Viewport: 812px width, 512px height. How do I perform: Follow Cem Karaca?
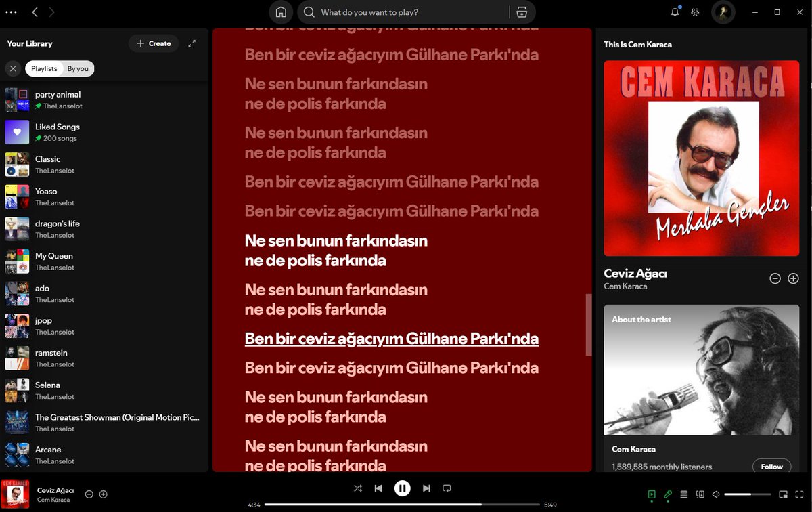[771, 467]
